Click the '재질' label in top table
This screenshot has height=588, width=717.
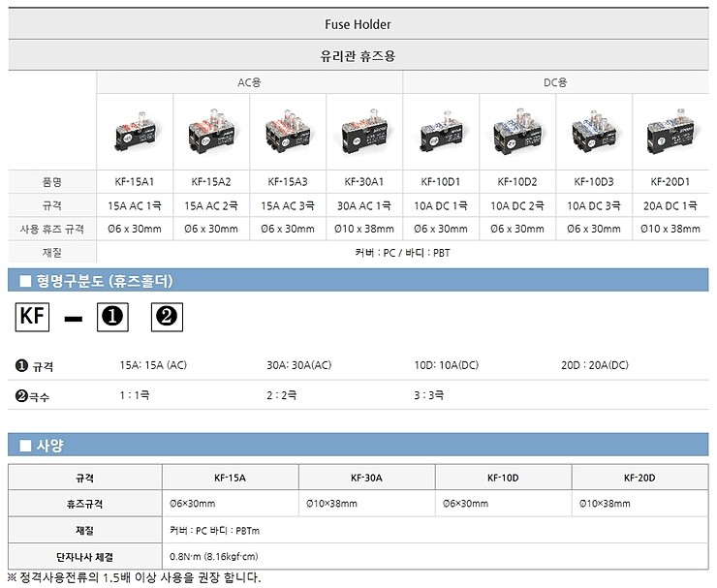(x=52, y=253)
